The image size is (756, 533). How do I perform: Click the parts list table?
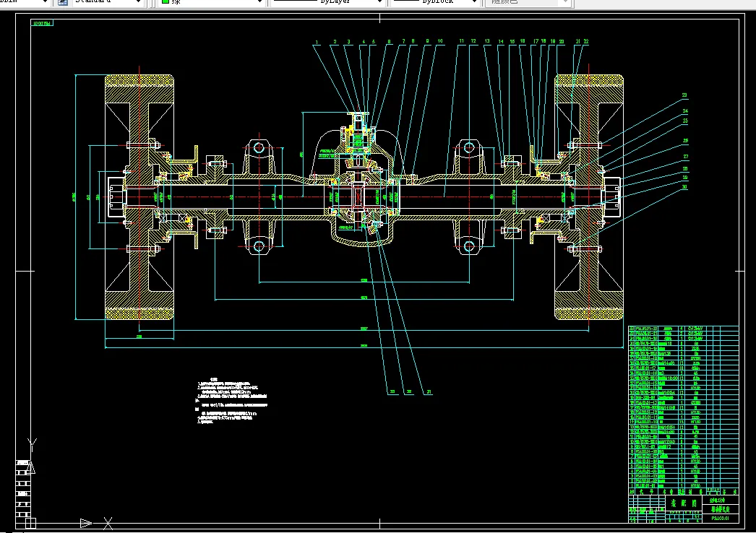pyautogui.click(x=683, y=408)
